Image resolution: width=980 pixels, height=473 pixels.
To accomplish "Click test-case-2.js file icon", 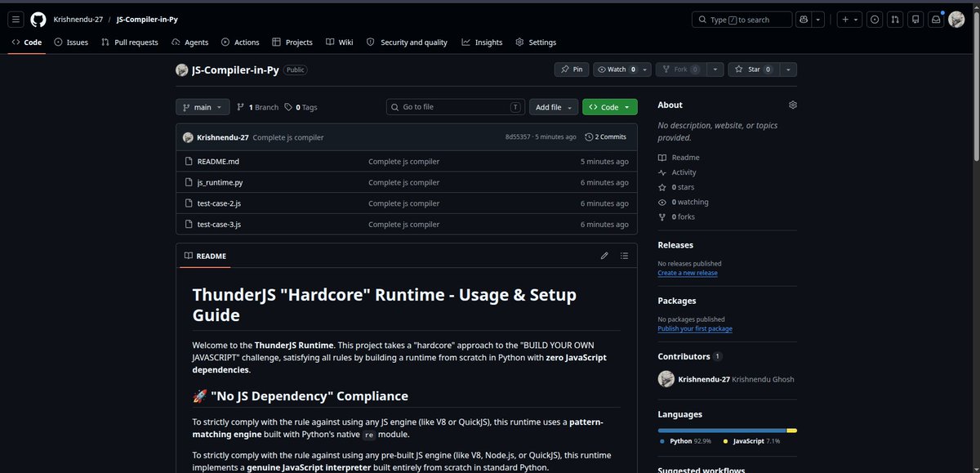I will (x=189, y=203).
